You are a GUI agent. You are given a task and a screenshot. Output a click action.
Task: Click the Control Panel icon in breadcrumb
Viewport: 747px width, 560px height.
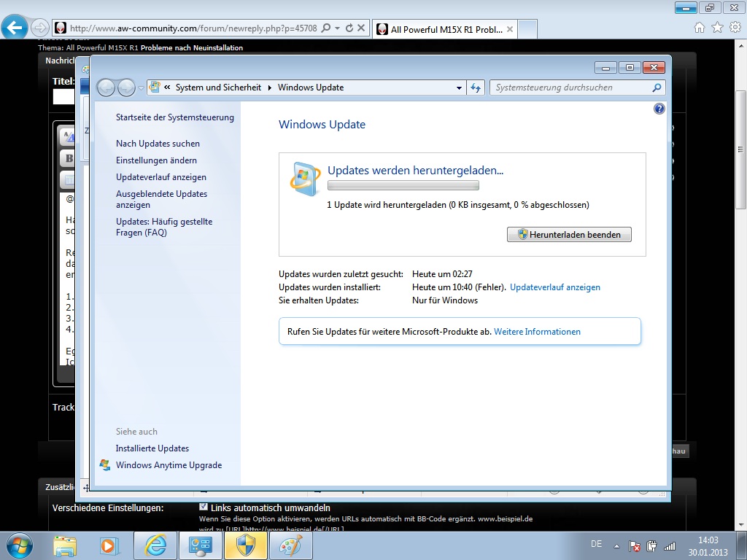(x=155, y=87)
